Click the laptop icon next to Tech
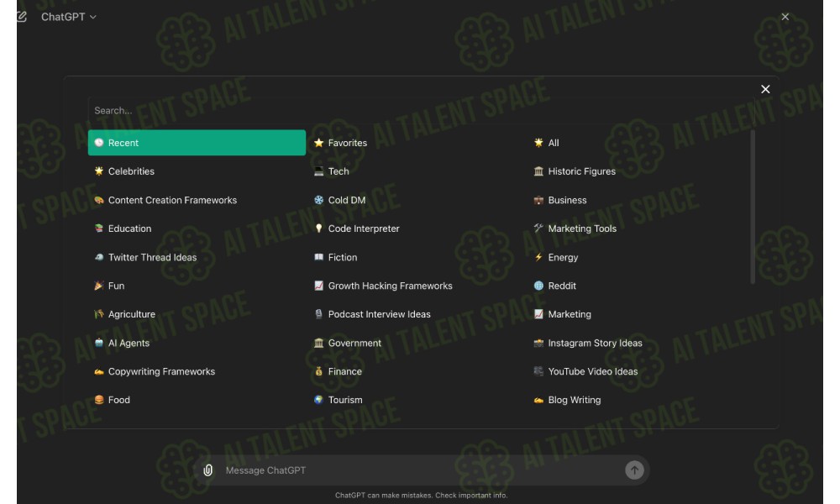 pos(318,171)
